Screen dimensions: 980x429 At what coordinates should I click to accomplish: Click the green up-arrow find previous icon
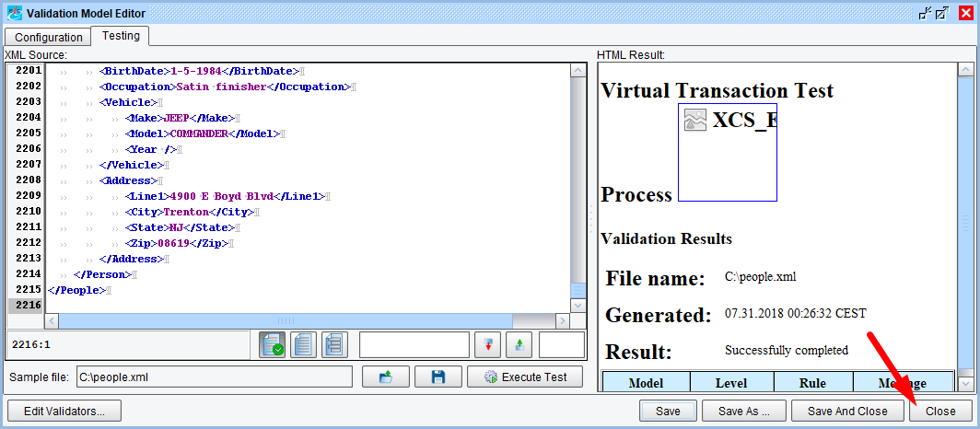[x=519, y=345]
